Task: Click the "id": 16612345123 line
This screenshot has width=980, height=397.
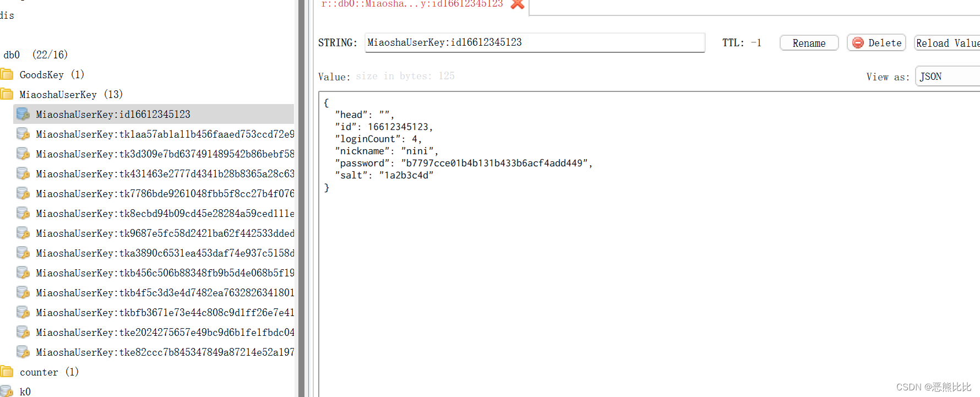Action: point(384,127)
